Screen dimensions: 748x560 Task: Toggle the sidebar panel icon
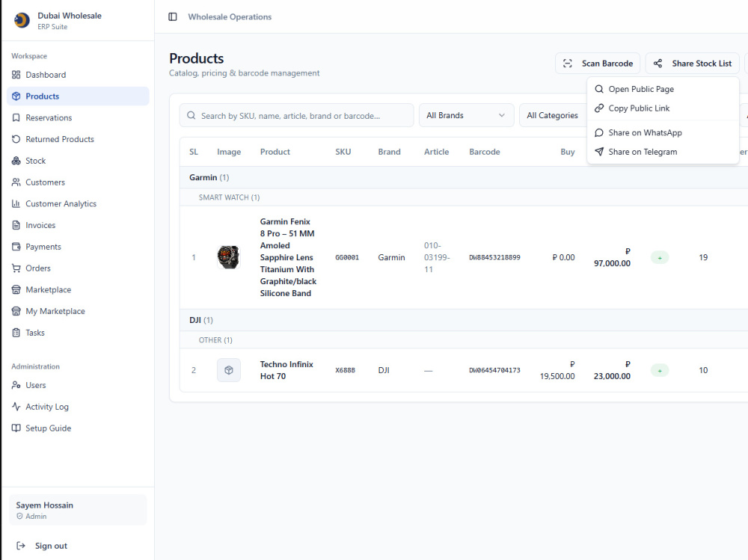(173, 16)
